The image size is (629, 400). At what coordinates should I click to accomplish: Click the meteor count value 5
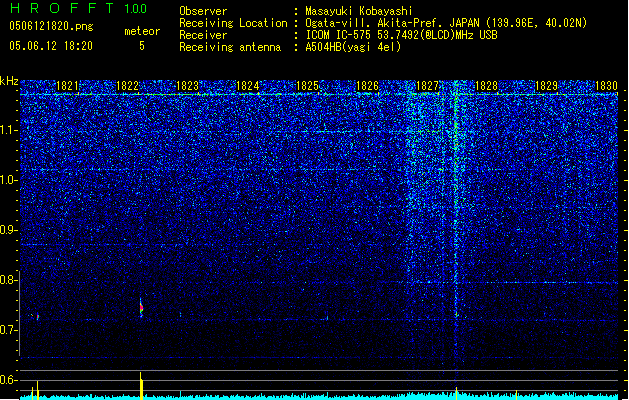coord(142,46)
